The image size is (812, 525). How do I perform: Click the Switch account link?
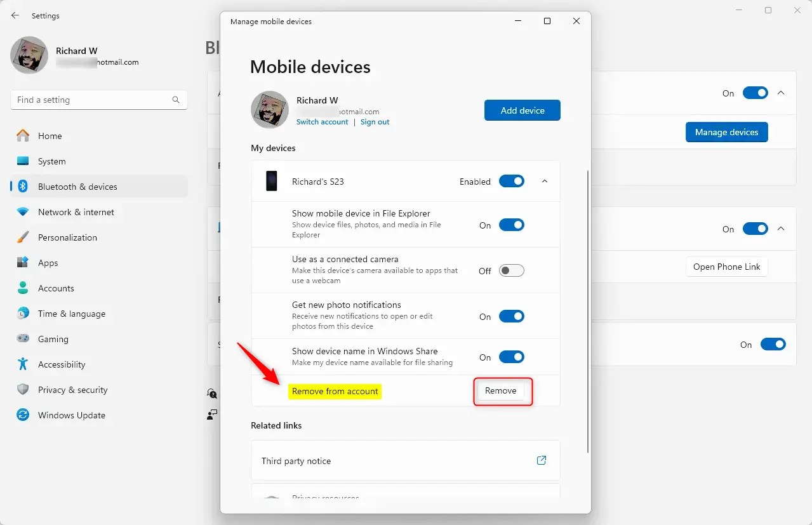[323, 122]
